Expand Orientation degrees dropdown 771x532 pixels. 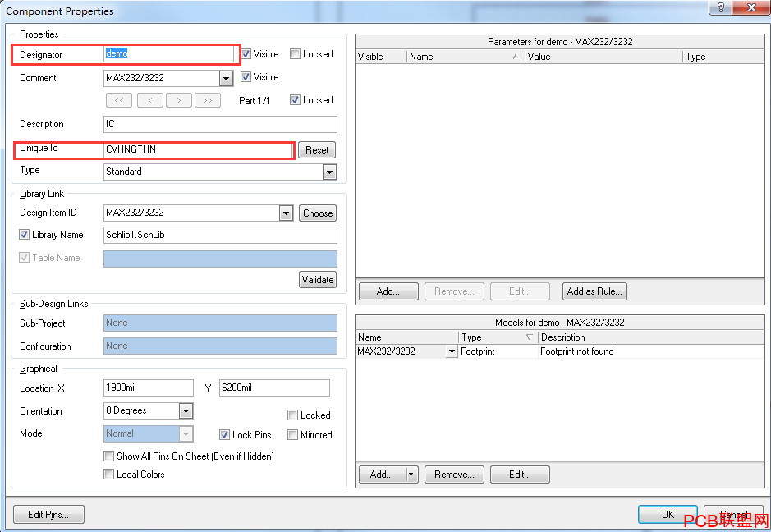[186, 410]
